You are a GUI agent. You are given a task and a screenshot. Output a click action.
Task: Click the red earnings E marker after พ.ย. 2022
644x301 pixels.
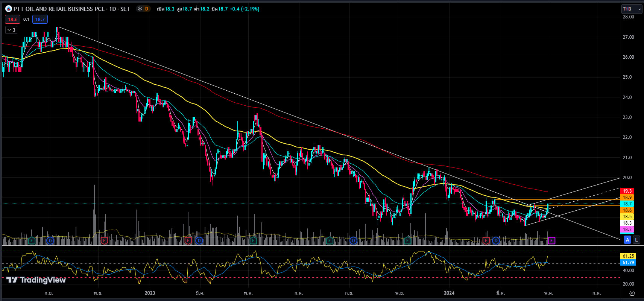click(x=105, y=240)
